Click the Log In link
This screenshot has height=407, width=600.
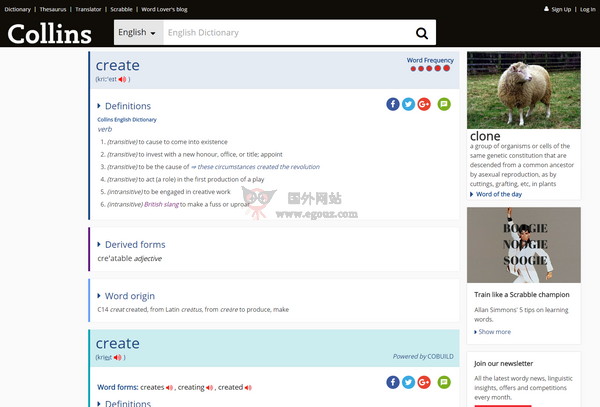587,9
